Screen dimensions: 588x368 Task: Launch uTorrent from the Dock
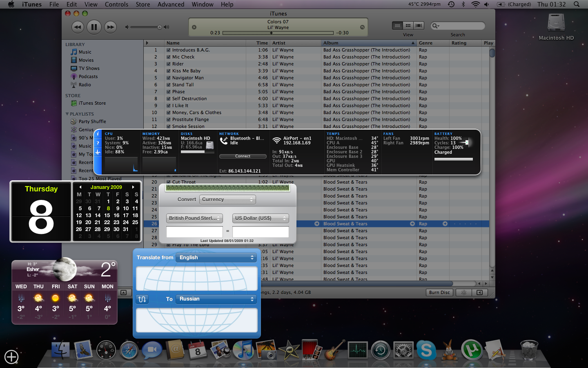(472, 350)
